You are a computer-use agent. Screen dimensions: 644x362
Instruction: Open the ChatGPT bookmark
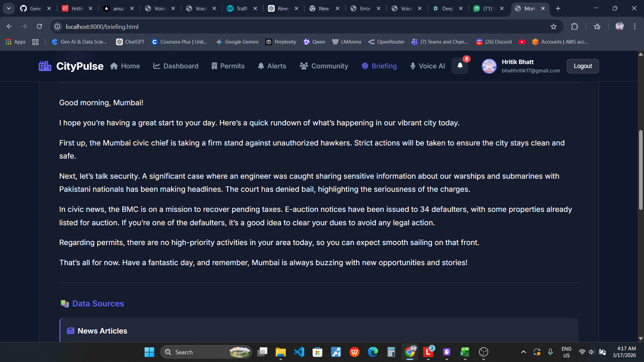click(x=130, y=42)
